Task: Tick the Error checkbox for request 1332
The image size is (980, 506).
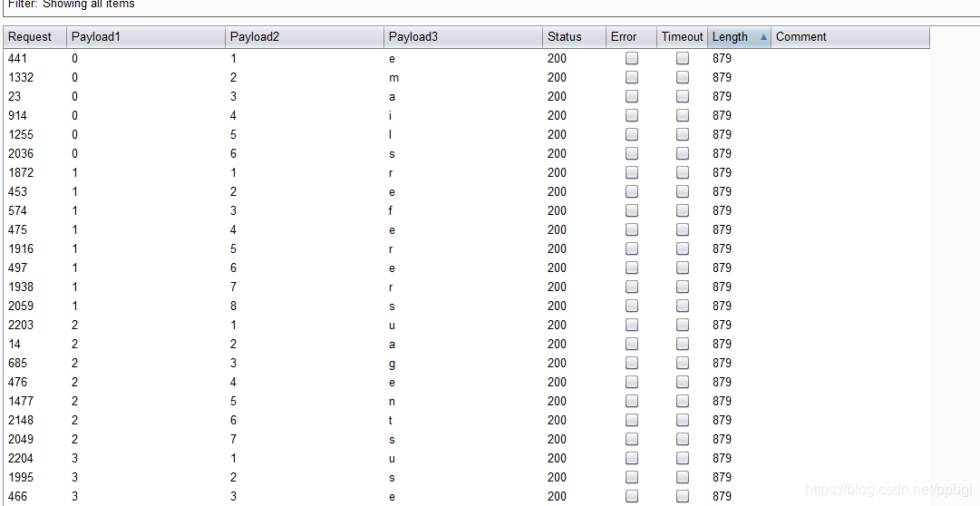Action: tap(632, 78)
